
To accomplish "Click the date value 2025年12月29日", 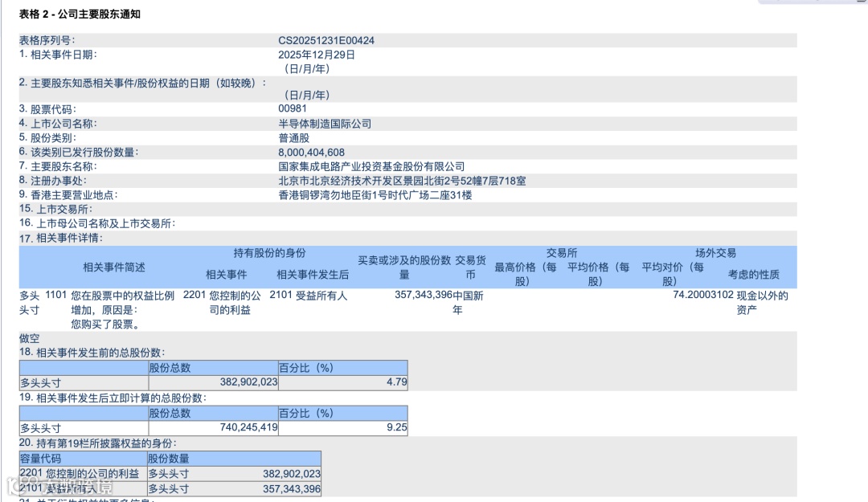I will (317, 55).
